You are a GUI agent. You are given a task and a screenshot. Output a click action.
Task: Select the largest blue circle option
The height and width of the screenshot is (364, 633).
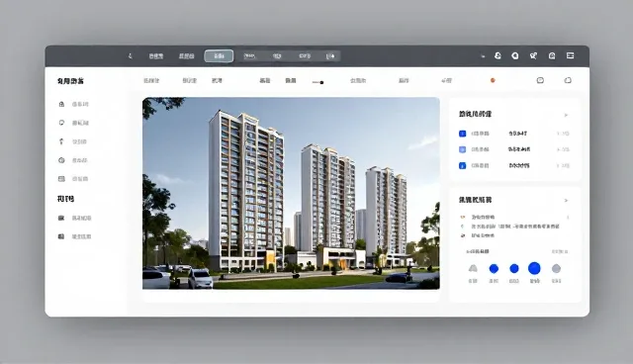click(534, 268)
